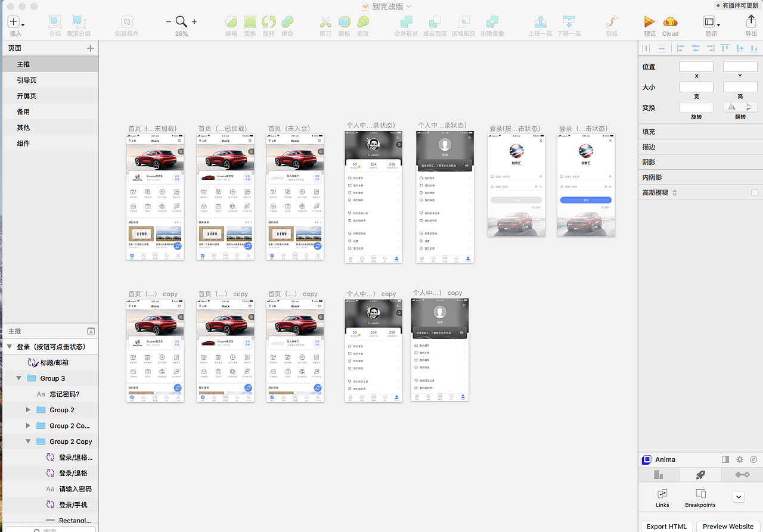Select the 其他 page

tap(49, 127)
